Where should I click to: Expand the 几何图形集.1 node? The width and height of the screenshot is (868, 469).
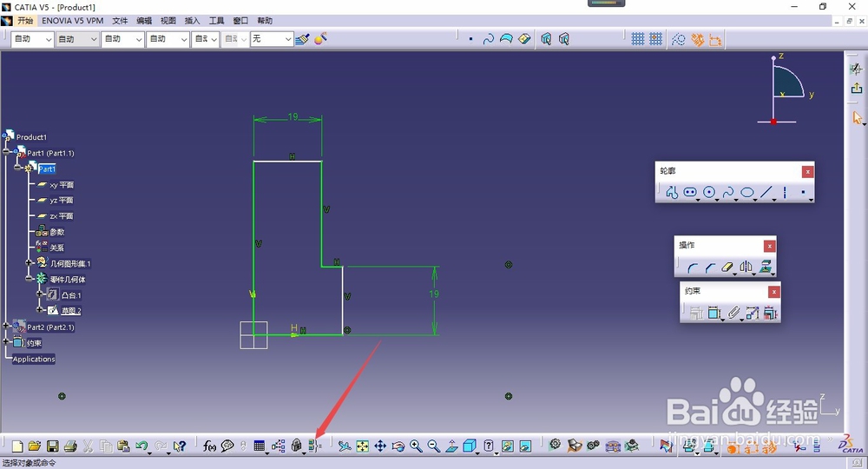[x=29, y=262]
